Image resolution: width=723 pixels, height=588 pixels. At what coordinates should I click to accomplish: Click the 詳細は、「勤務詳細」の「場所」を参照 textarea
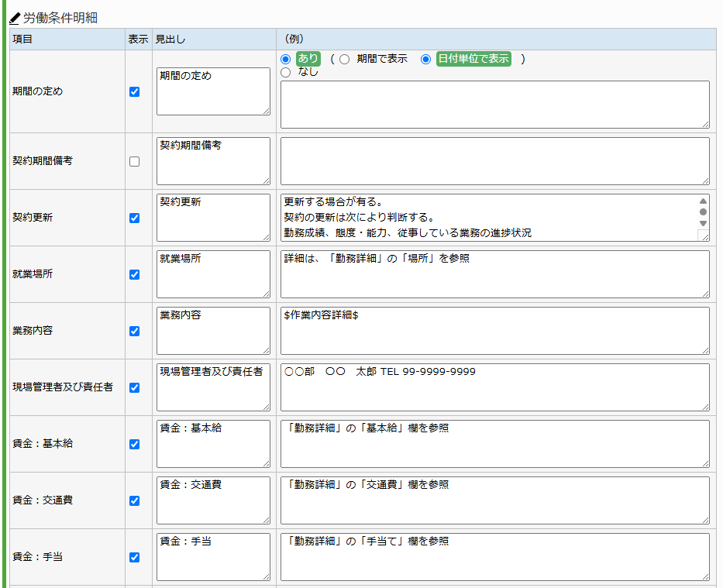pyautogui.click(x=494, y=274)
